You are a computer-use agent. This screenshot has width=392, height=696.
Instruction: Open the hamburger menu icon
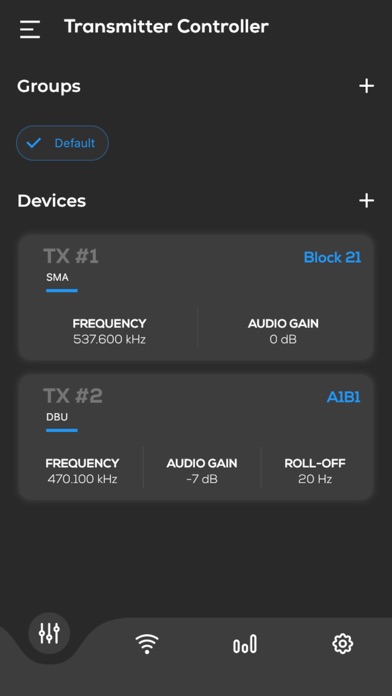click(30, 29)
